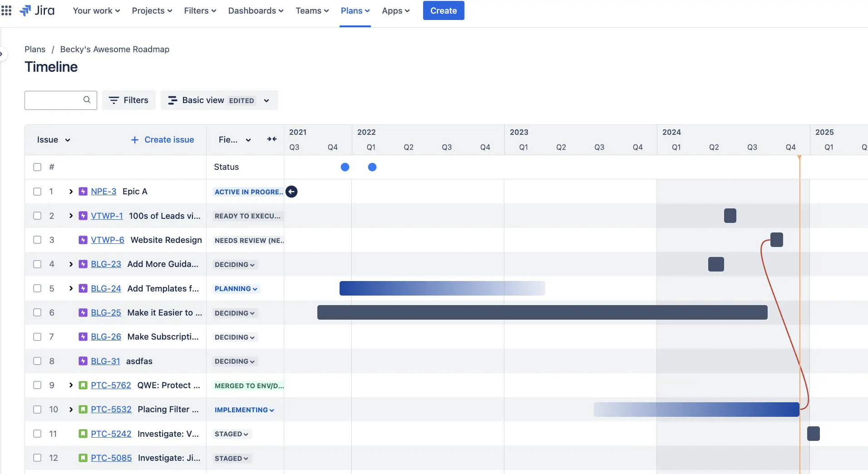This screenshot has width=868, height=474.
Task: Click the story icon for PTC-5762
Action: pos(83,385)
